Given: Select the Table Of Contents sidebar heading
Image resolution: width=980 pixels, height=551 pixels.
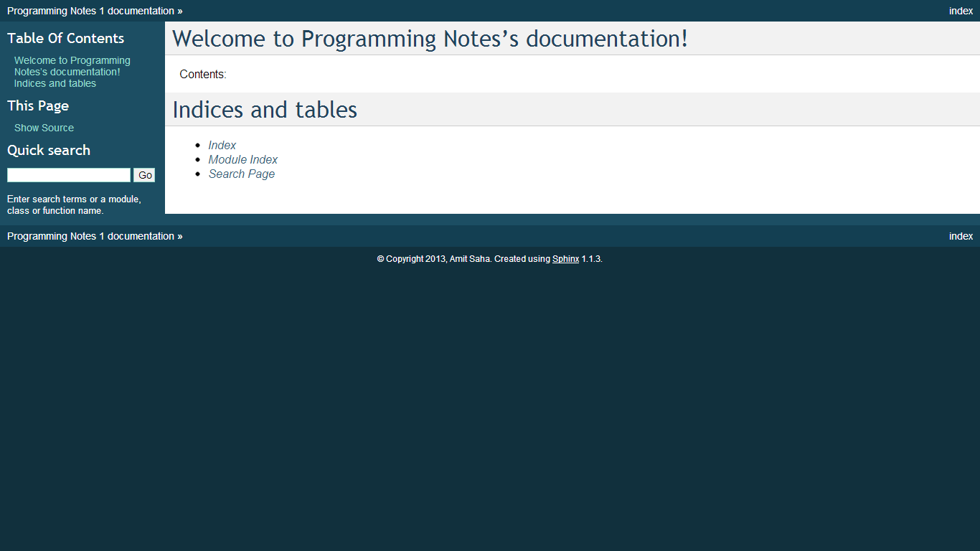Looking at the screenshot, I should click(x=65, y=38).
